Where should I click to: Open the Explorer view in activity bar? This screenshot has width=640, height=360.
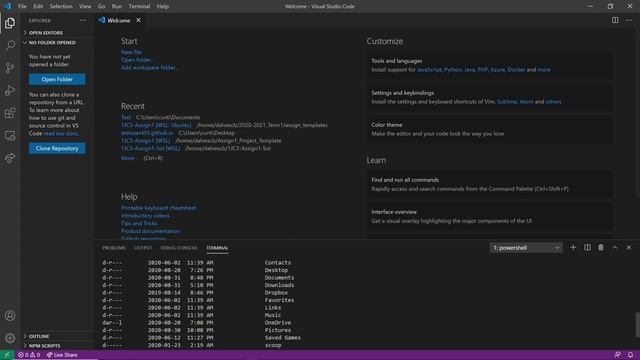10,23
